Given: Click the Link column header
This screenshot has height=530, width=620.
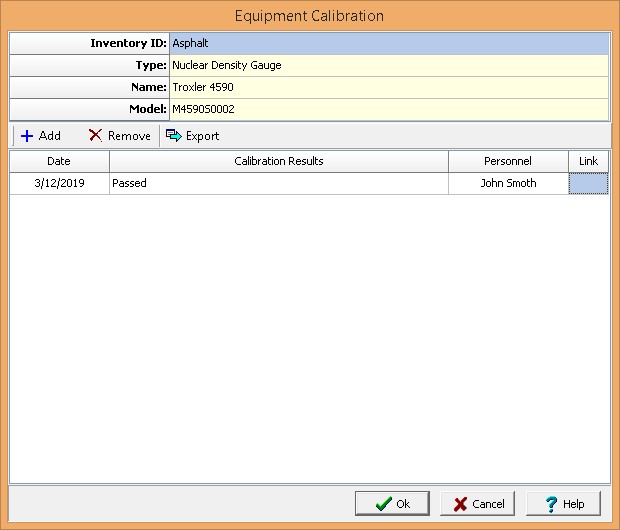Looking at the screenshot, I should coord(588,161).
